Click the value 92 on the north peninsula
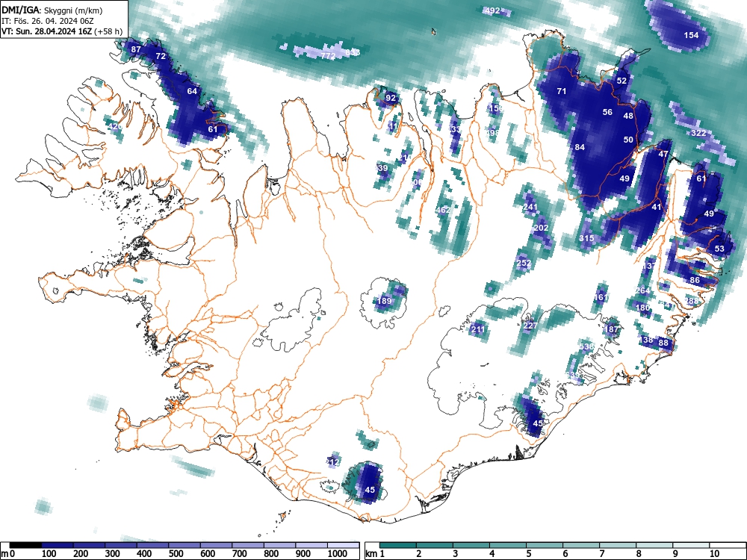 [391, 98]
